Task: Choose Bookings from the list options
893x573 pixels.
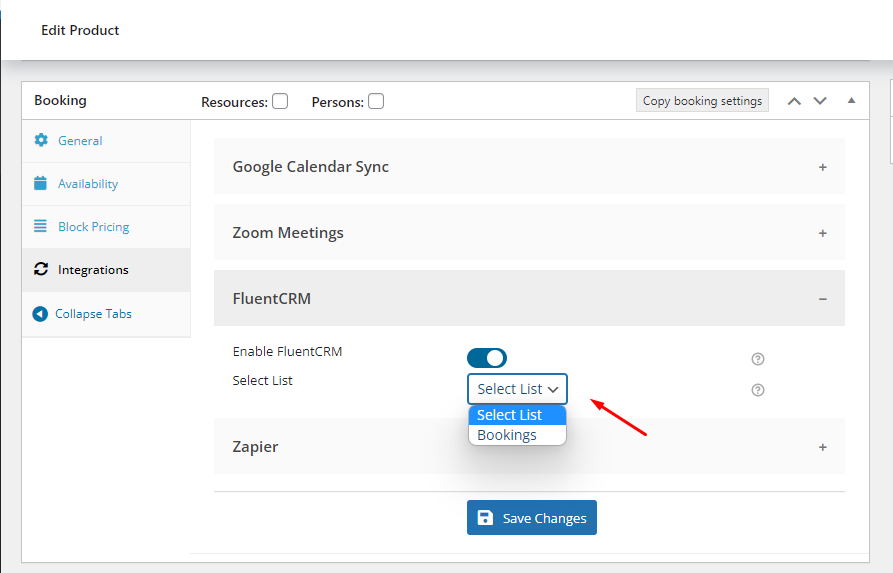Action: [x=517, y=435]
